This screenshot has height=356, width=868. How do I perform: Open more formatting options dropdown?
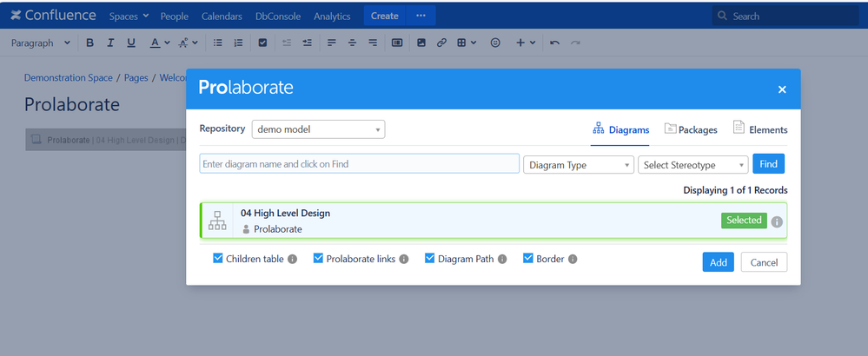click(188, 43)
